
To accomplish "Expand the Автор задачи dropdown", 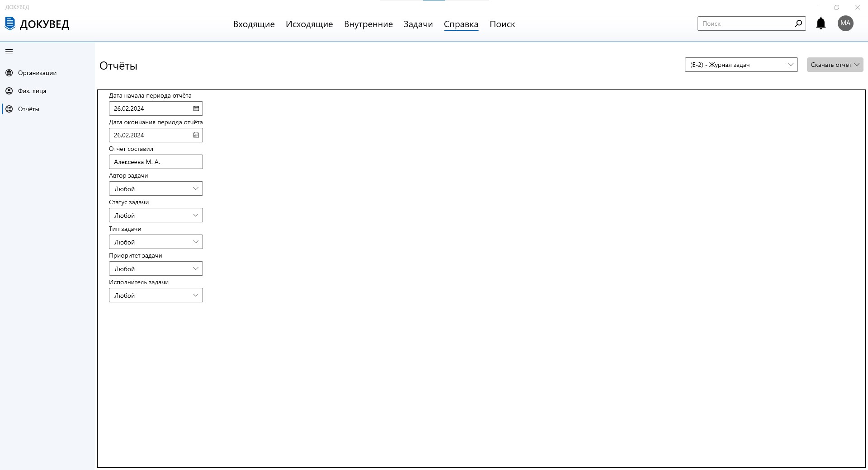I will point(156,188).
